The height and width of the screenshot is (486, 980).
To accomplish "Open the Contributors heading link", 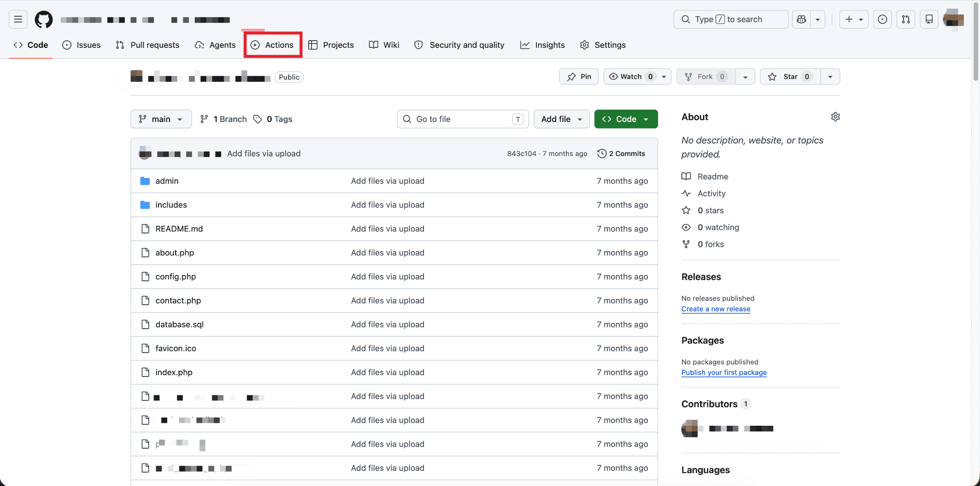I will [x=716, y=404].
